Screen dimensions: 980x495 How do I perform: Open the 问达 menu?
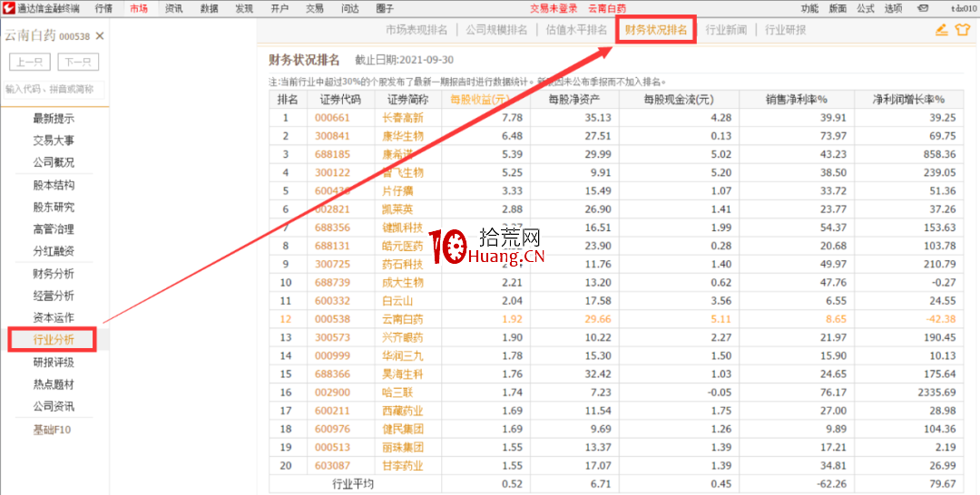pos(350,8)
